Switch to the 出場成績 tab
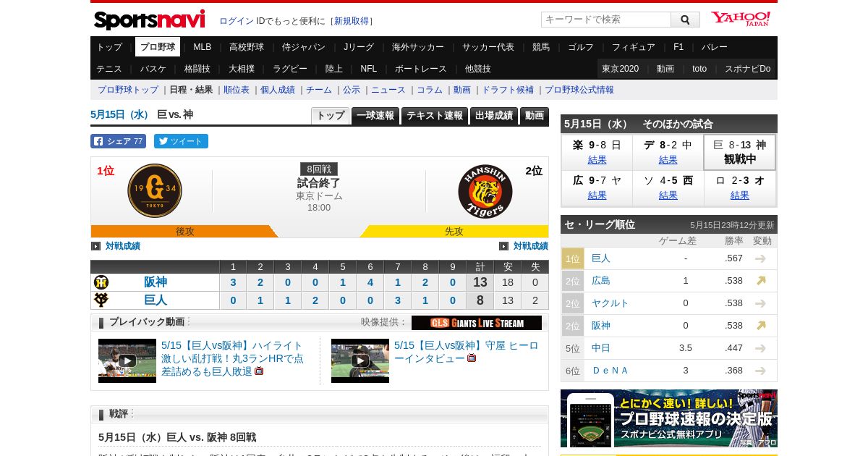Viewport: 868px width, 456px height. (494, 116)
